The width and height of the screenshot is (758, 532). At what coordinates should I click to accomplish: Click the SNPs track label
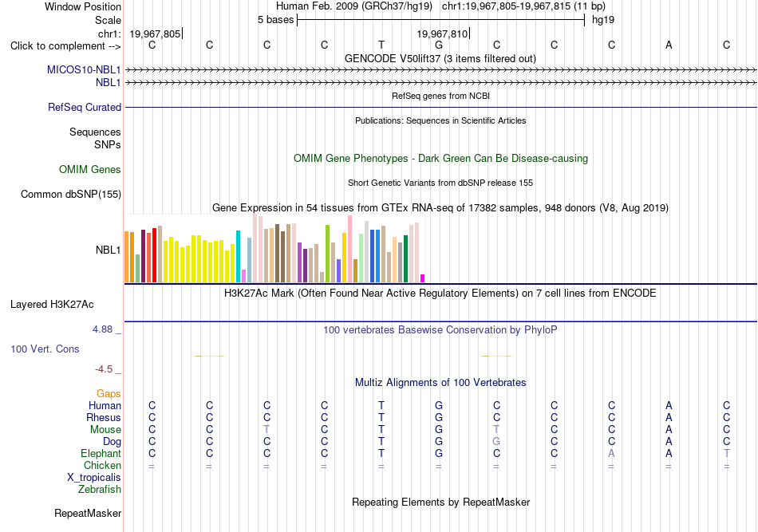coord(108,144)
